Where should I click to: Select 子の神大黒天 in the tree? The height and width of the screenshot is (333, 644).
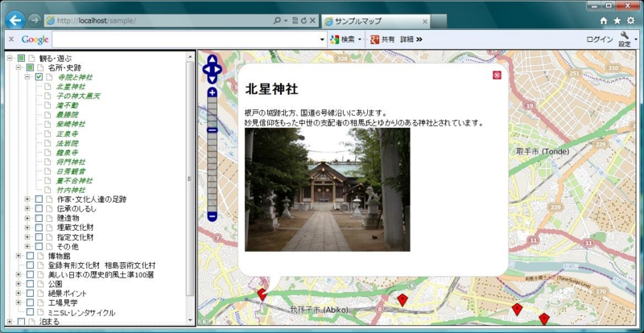[x=78, y=96]
